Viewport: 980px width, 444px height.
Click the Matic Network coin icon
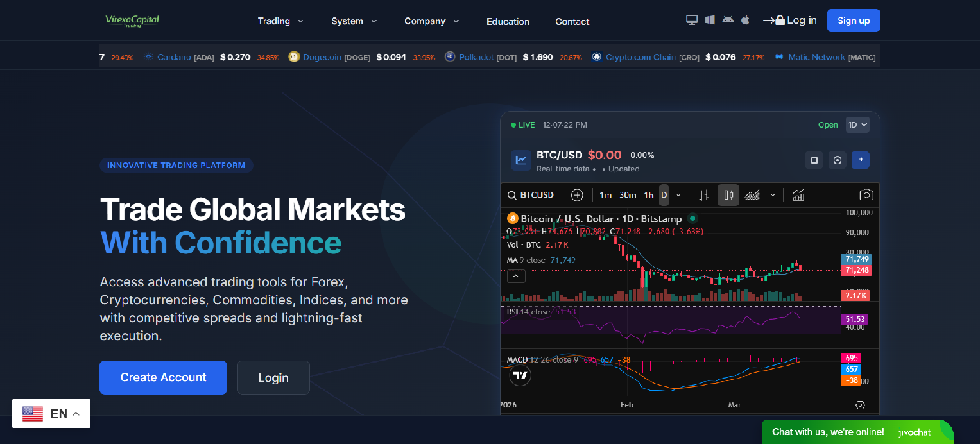point(779,57)
